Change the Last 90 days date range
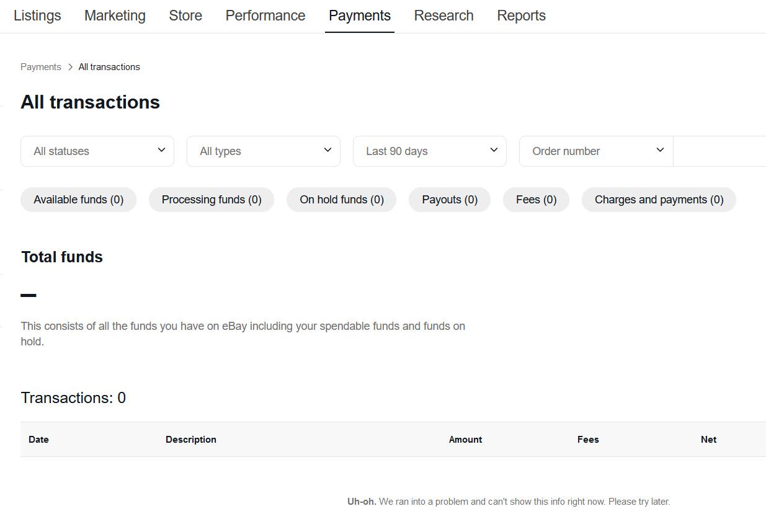The height and width of the screenshot is (532, 766). click(430, 151)
